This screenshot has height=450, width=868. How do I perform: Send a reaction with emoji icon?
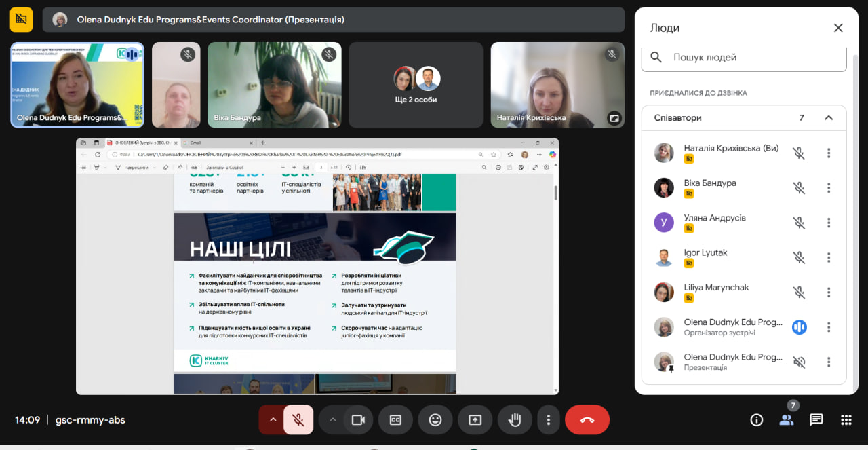(x=435, y=419)
